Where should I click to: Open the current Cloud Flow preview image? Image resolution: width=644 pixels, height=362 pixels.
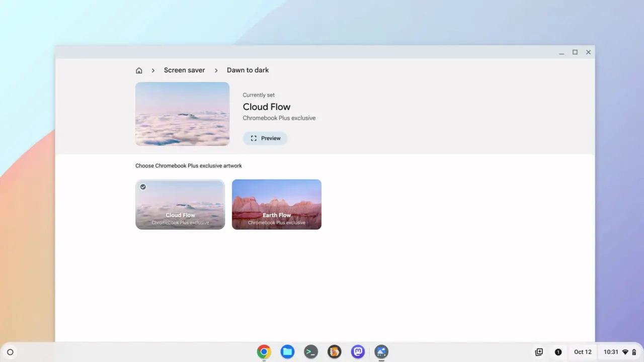pyautogui.click(x=182, y=114)
